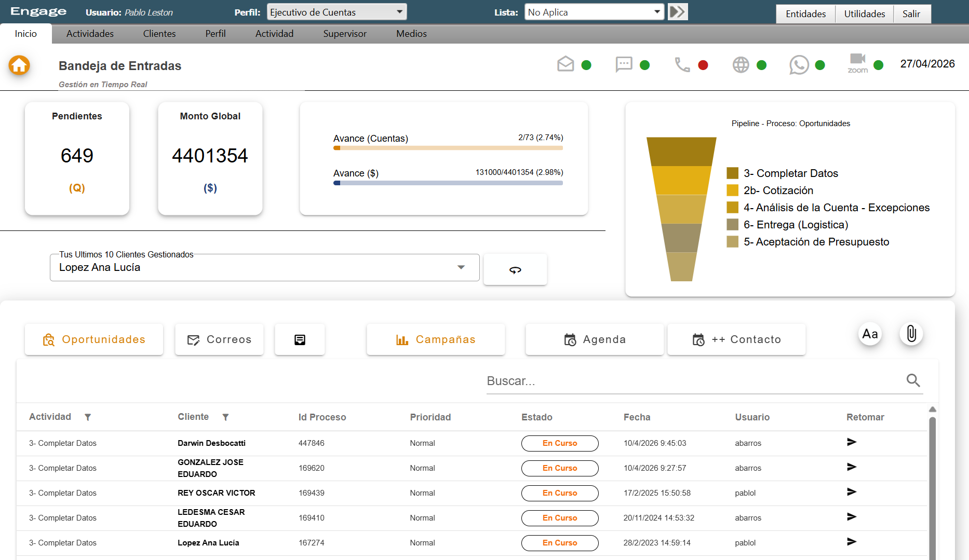Click the search magnifier icon
969x560 pixels.
tap(913, 380)
